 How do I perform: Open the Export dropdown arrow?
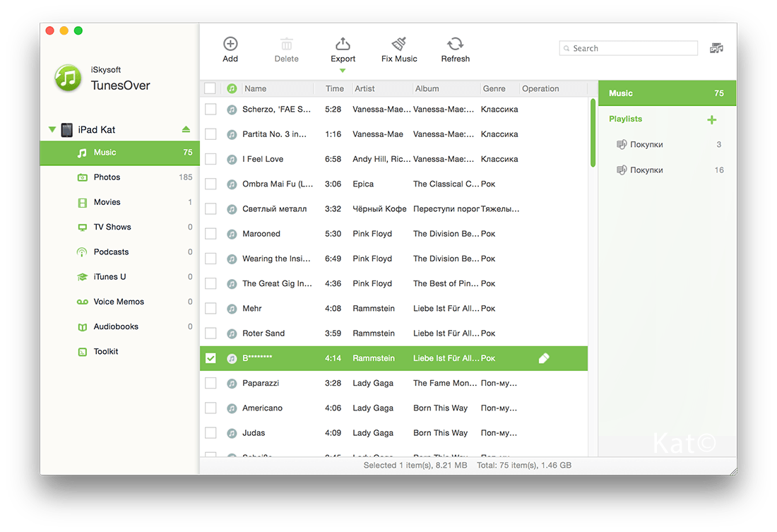click(x=343, y=71)
